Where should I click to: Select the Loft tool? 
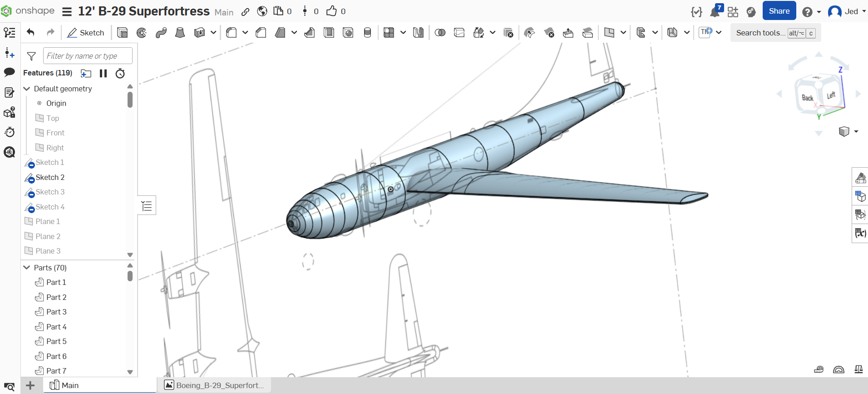tap(180, 32)
